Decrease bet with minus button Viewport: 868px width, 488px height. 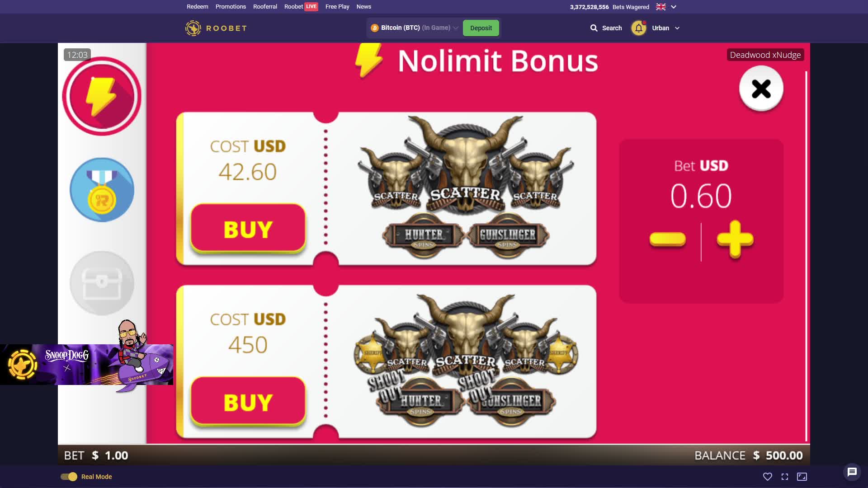click(x=667, y=239)
